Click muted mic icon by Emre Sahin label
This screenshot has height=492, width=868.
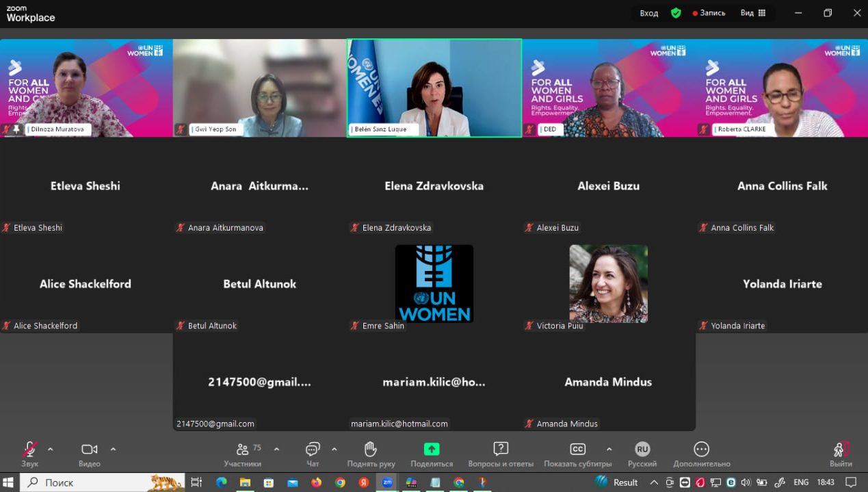tap(355, 326)
